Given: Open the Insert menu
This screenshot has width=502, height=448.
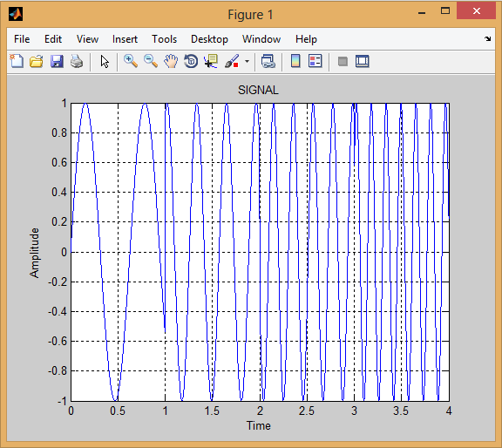Looking at the screenshot, I should [125, 39].
